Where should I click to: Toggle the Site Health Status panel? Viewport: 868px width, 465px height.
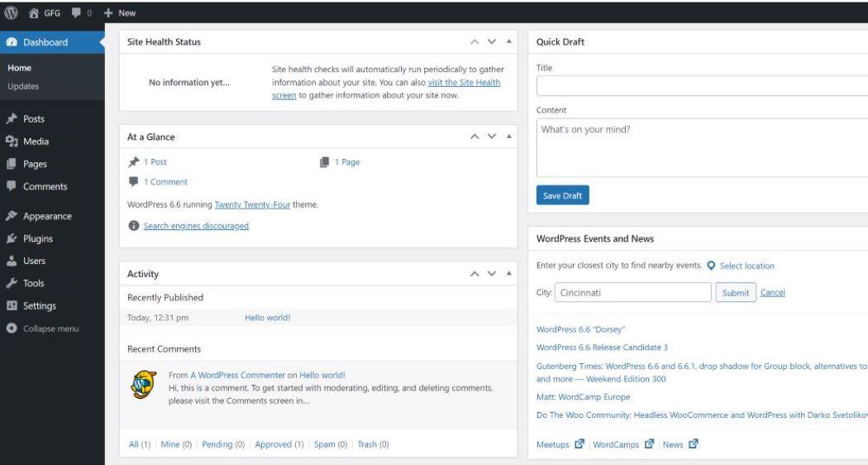(508, 41)
